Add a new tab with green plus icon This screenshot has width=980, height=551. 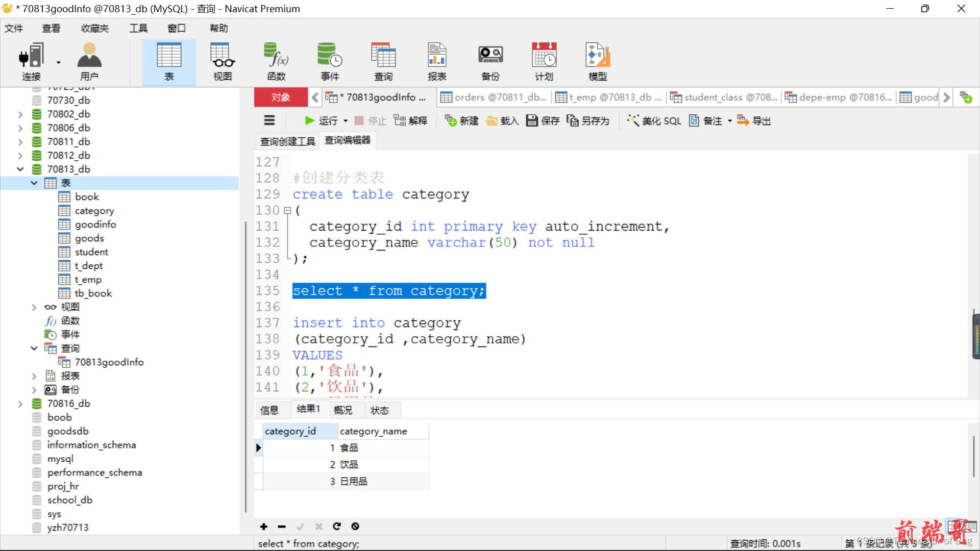click(966, 97)
